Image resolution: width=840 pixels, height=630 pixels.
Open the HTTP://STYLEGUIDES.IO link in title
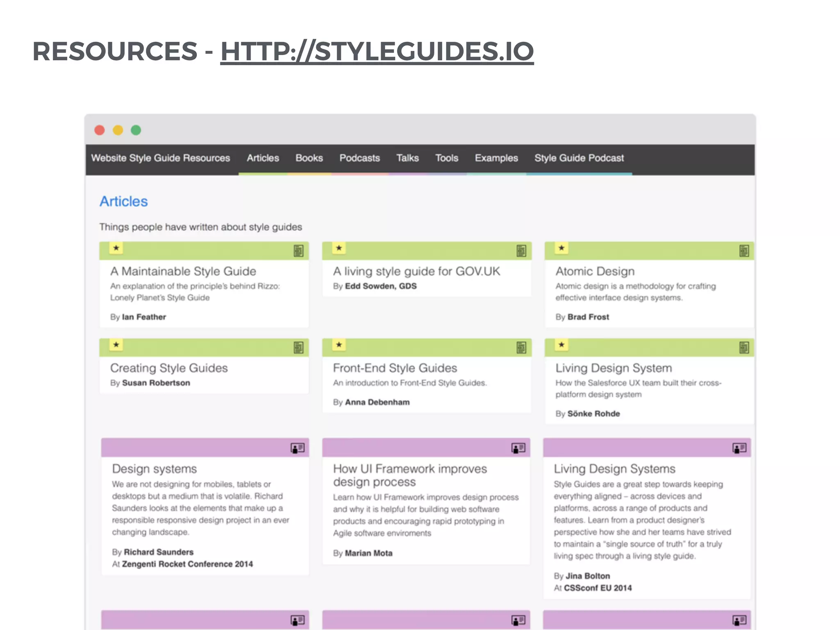pyautogui.click(x=377, y=51)
